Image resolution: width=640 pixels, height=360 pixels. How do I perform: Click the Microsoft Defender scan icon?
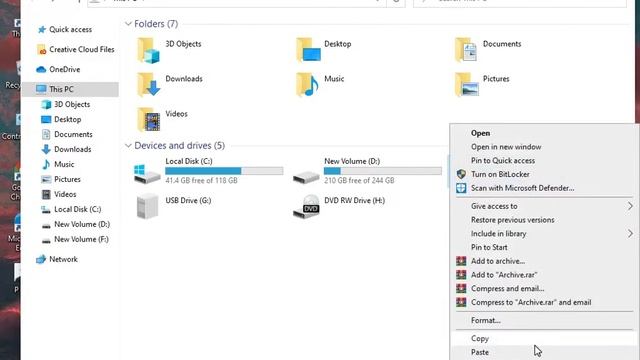click(461, 188)
